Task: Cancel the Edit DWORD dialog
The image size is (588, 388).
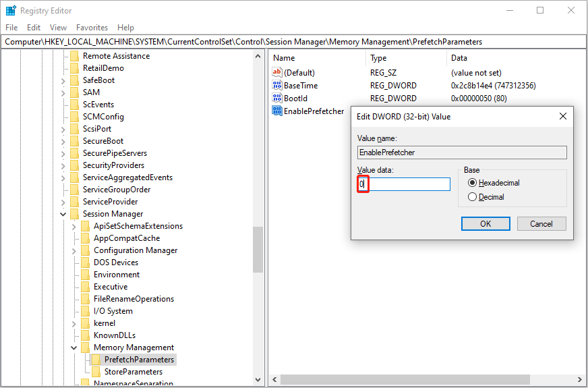Action: [541, 223]
